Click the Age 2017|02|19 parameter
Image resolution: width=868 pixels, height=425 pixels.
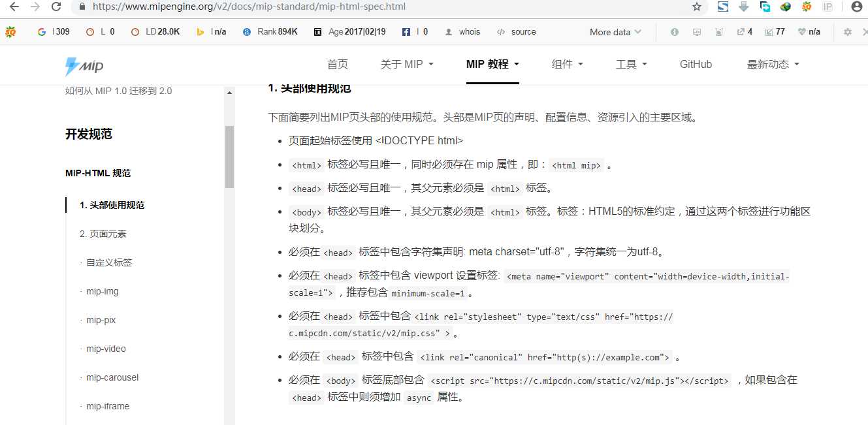click(x=350, y=31)
